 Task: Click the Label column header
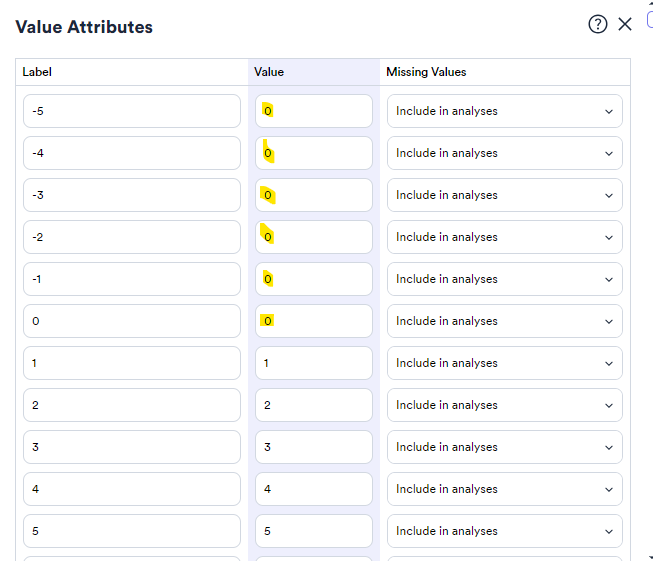point(37,72)
